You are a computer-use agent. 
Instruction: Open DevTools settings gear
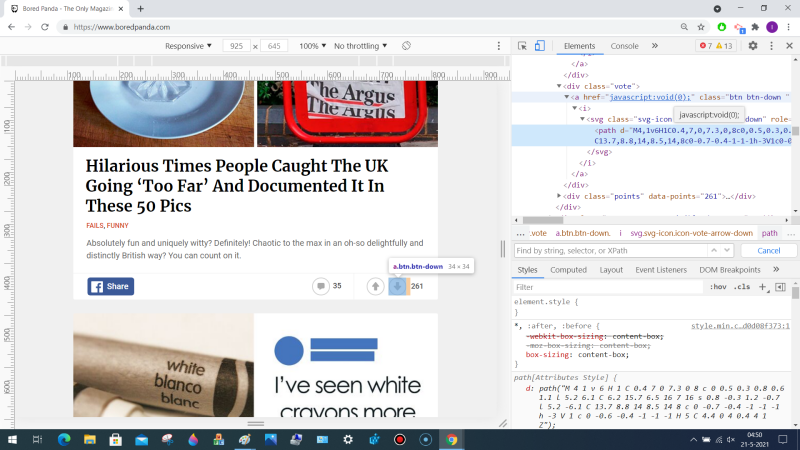pyautogui.click(x=753, y=45)
